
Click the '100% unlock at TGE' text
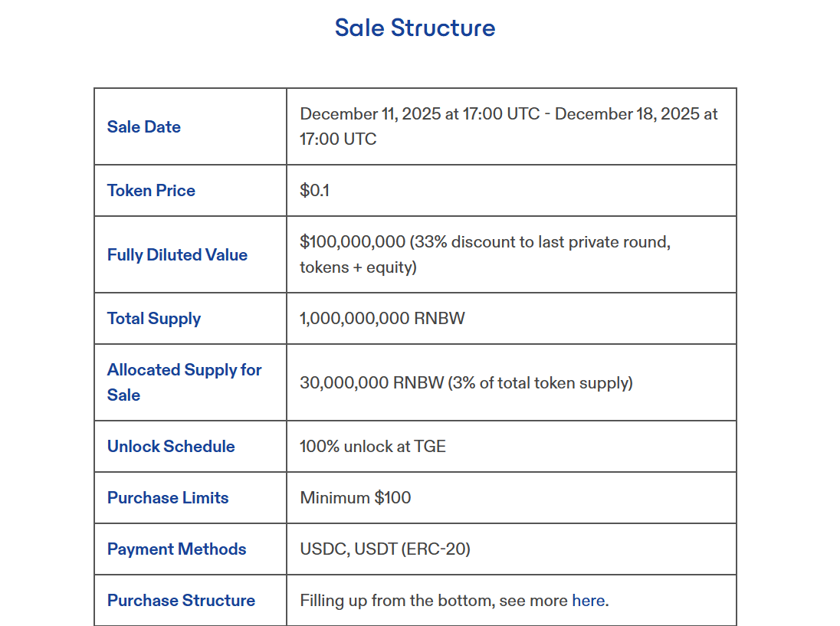coord(372,447)
